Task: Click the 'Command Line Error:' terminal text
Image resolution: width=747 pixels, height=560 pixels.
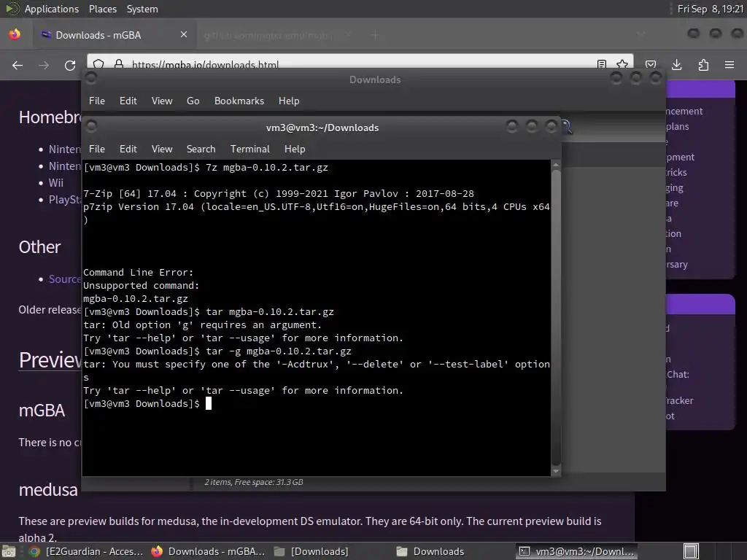Action: tap(138, 273)
